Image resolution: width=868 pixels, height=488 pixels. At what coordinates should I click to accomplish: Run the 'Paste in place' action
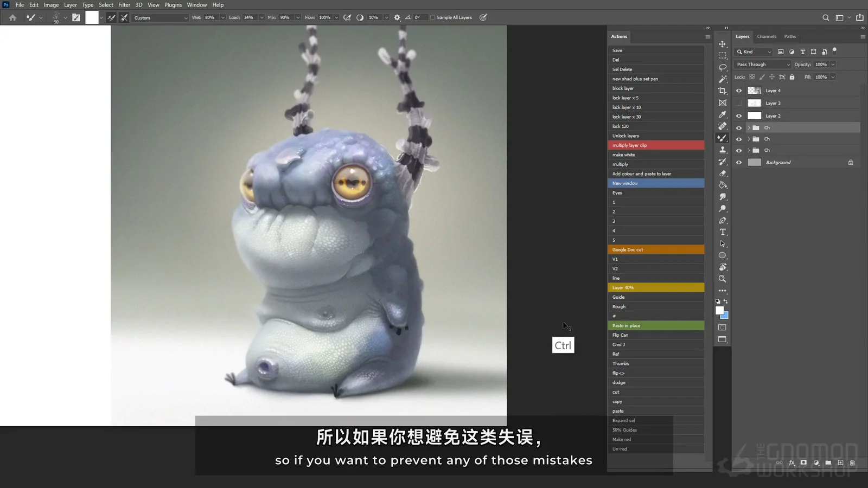[656, 325]
